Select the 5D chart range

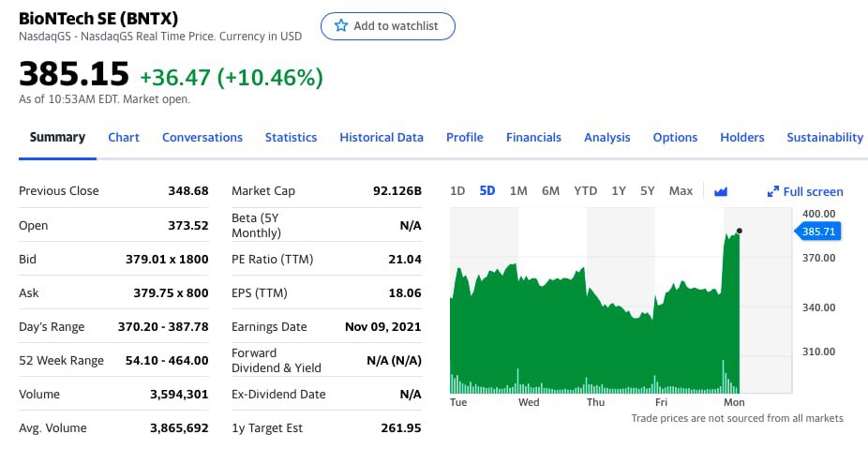tap(487, 191)
